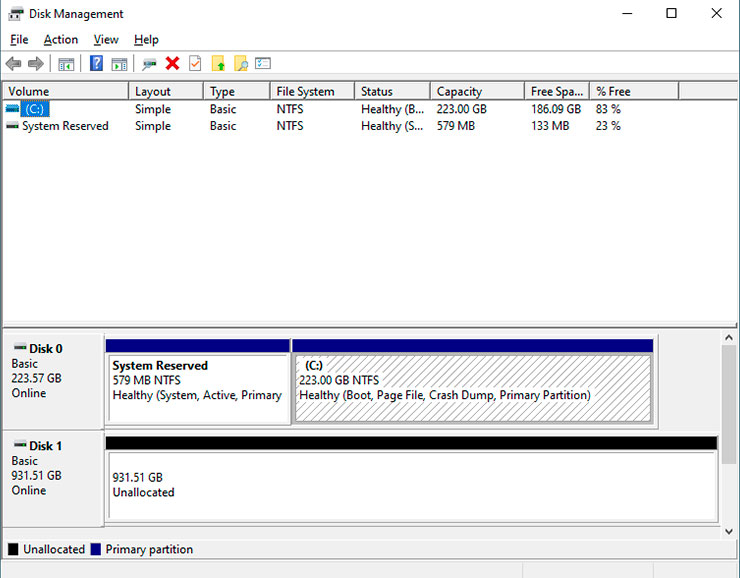
Task: Click Healthy (B... status cell
Action: (x=393, y=109)
